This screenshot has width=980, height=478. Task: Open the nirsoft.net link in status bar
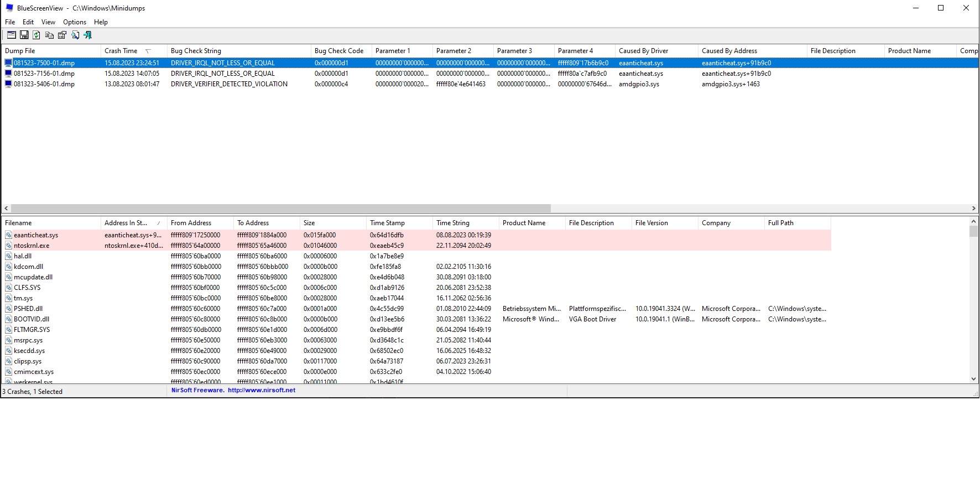point(262,390)
